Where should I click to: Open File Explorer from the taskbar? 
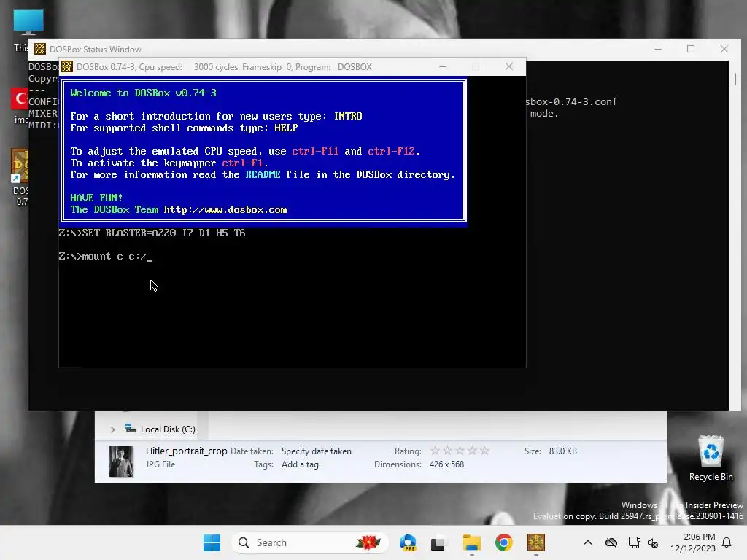(472, 542)
